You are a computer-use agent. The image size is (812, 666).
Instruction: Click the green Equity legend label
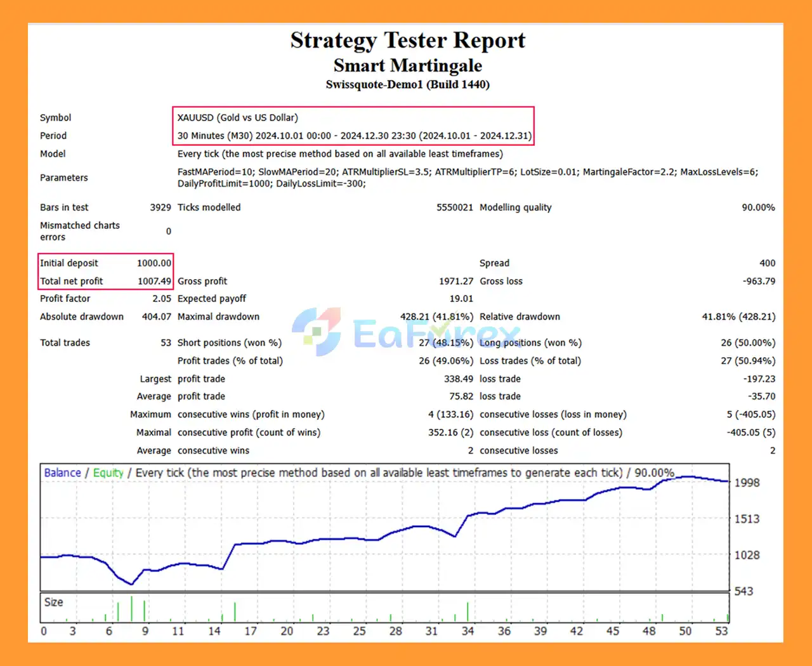pos(108,473)
